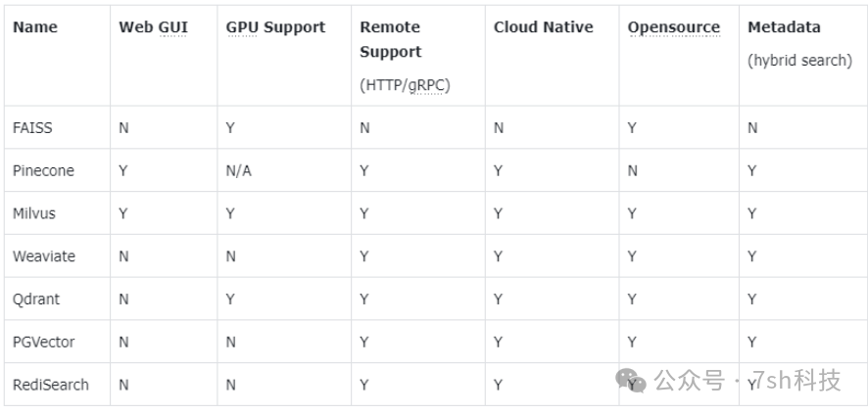Select the "Remote Support" header text
This screenshot has height=414, width=868.
click(390, 39)
